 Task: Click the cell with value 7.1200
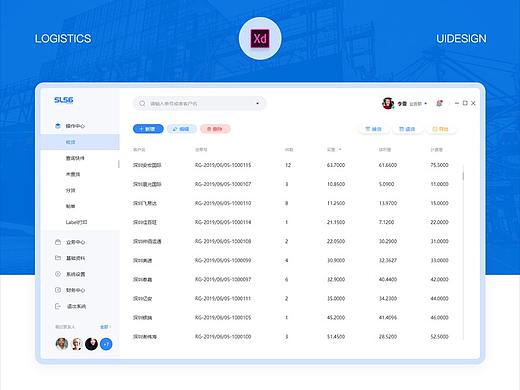[x=386, y=222]
